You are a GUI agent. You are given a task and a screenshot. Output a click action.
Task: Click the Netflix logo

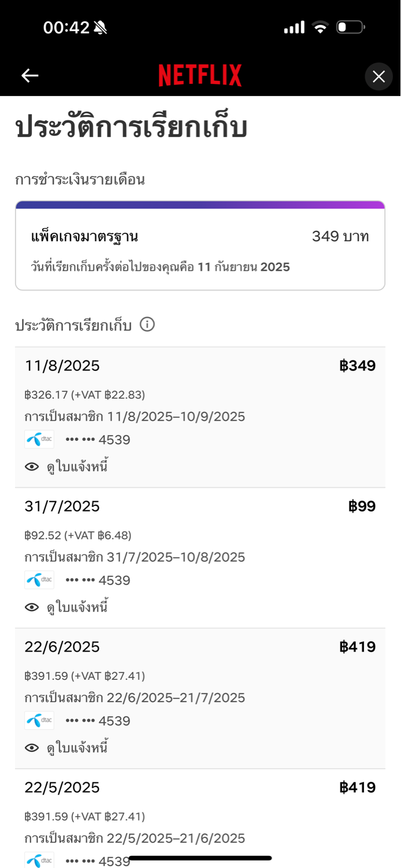(x=200, y=76)
